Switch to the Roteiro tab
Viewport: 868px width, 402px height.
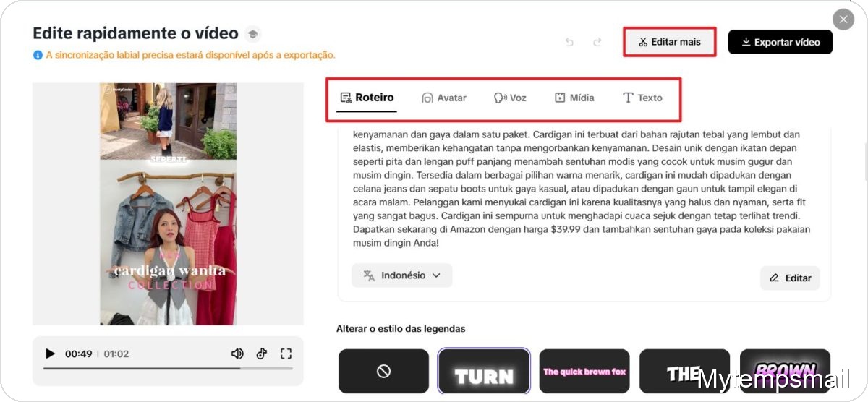click(x=367, y=98)
